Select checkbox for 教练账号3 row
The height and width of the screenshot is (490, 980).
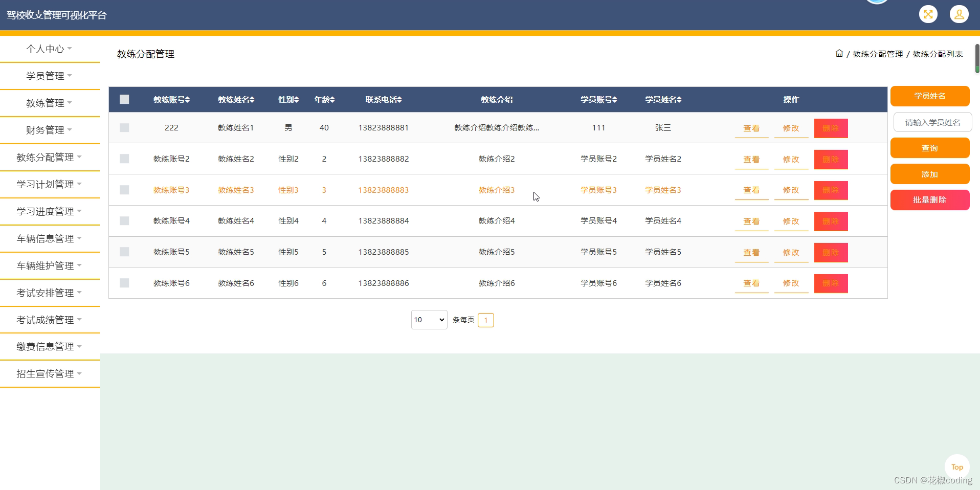coord(124,190)
